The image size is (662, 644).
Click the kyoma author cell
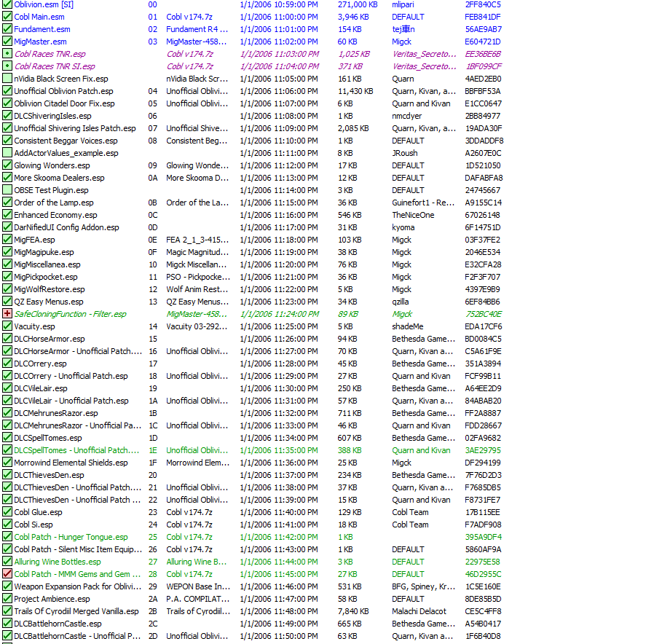point(403,227)
